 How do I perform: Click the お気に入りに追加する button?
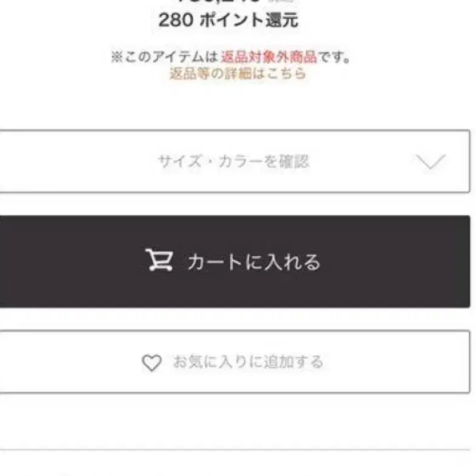click(234, 362)
